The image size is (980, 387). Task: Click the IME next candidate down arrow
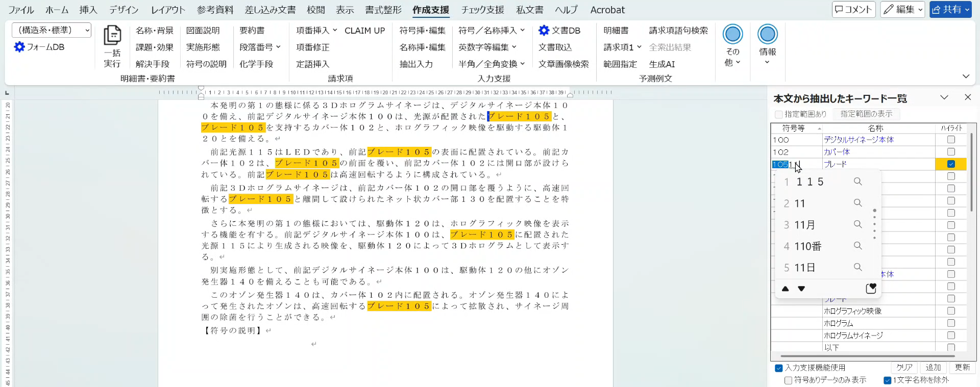(801, 289)
